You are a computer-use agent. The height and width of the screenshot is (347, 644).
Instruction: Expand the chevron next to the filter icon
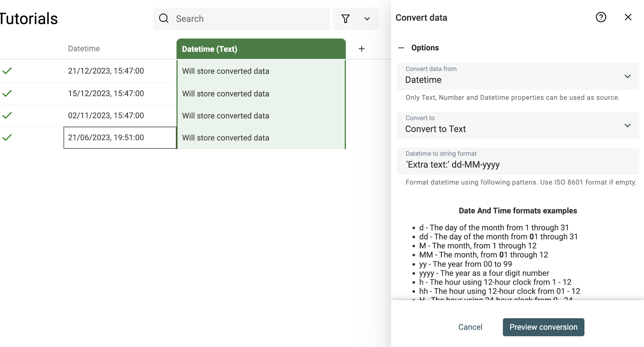point(367,19)
